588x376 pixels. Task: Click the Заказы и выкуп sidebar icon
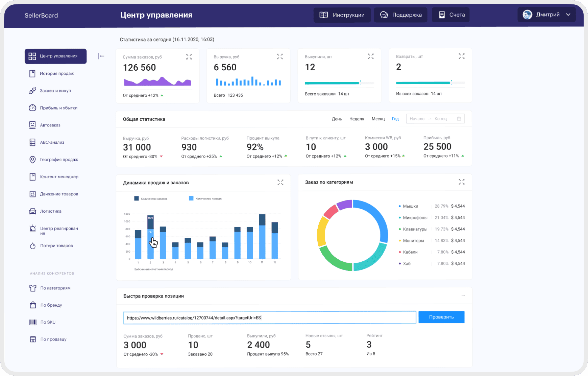32,91
